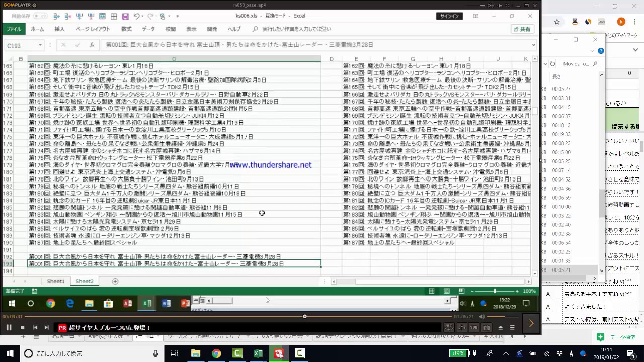Open the データ (Data) ribbon tab
Screen dimensions: 644x362
(148, 29)
